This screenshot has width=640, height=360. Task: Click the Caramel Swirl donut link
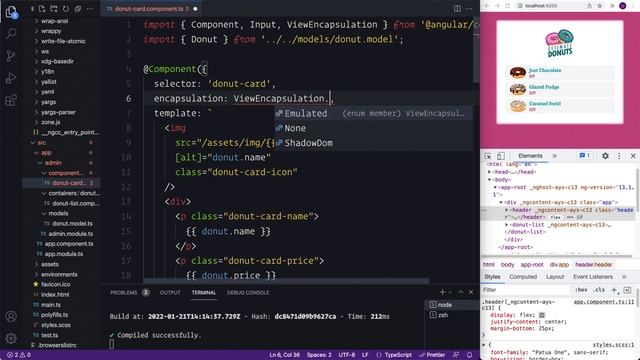tap(544, 104)
